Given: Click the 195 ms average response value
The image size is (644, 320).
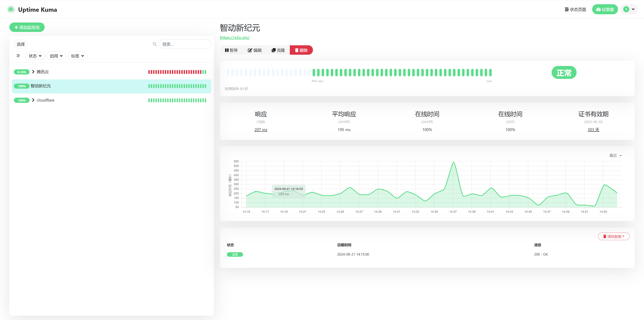Looking at the screenshot, I should tap(344, 130).
